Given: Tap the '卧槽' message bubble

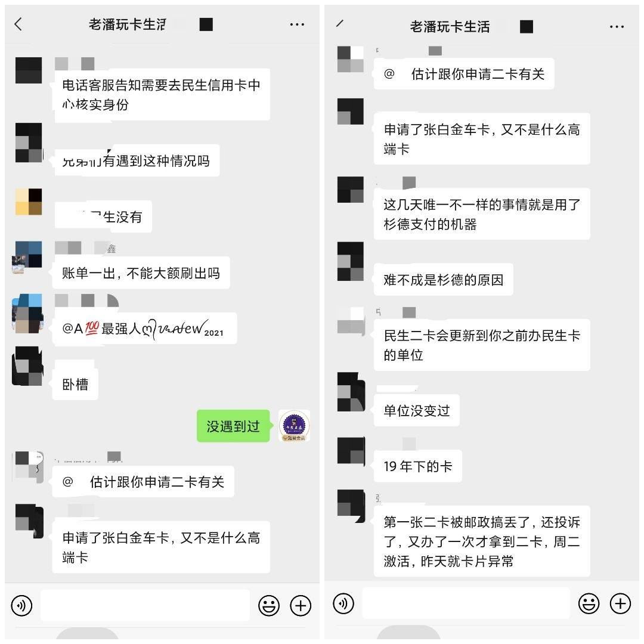Looking at the screenshot, I should pos(76,384).
